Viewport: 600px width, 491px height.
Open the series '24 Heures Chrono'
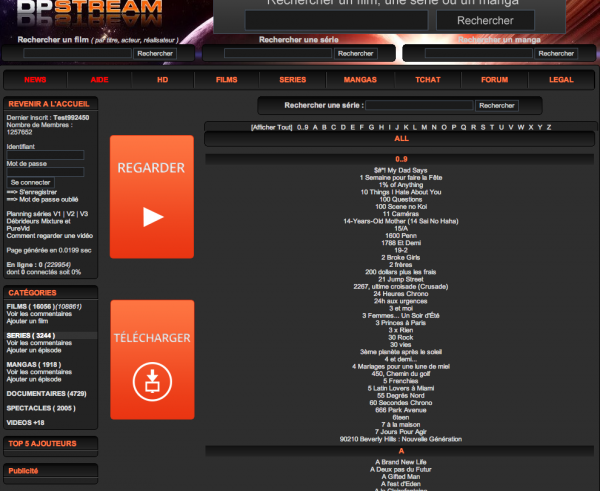401,293
